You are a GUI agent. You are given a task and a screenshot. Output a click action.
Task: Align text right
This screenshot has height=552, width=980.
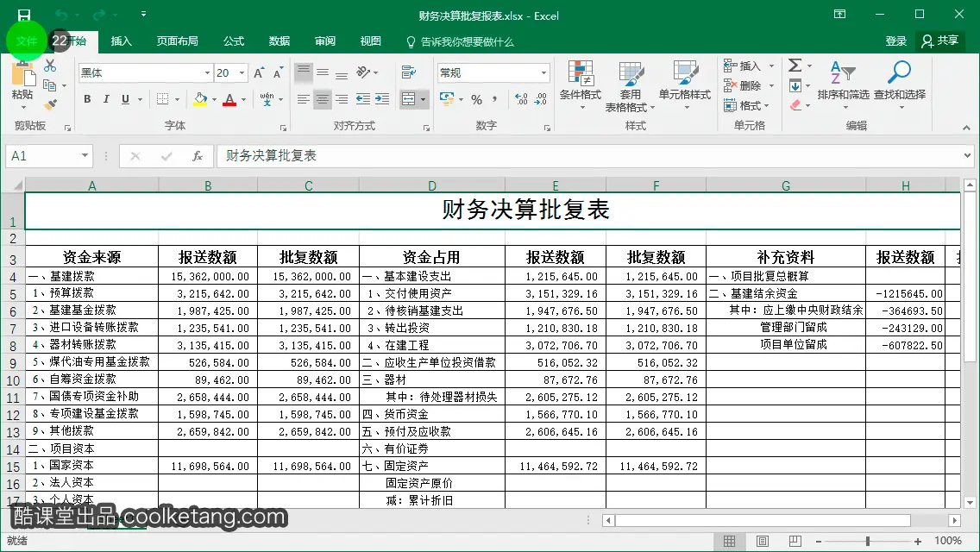tap(342, 99)
